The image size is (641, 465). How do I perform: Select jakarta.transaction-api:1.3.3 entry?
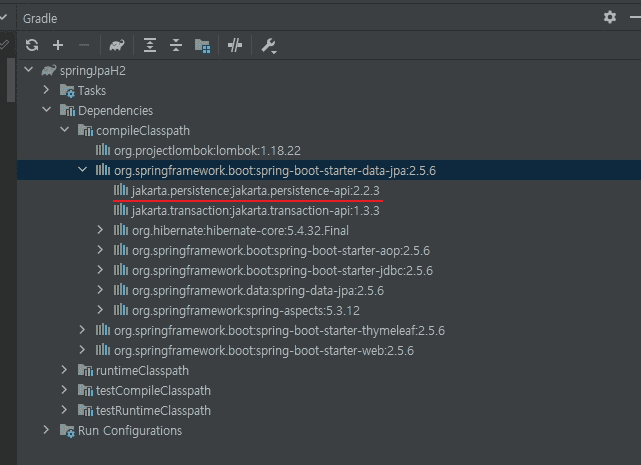pos(256,211)
